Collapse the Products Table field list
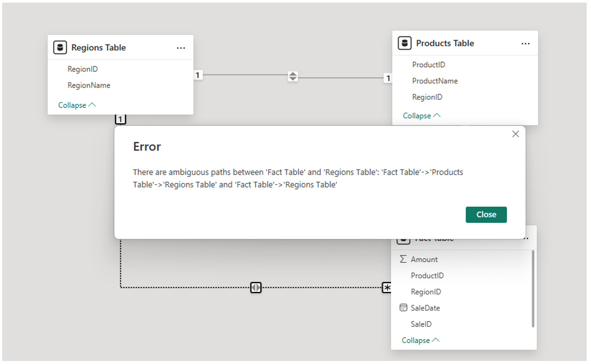Screen dimensions: 591x364 click(421, 116)
